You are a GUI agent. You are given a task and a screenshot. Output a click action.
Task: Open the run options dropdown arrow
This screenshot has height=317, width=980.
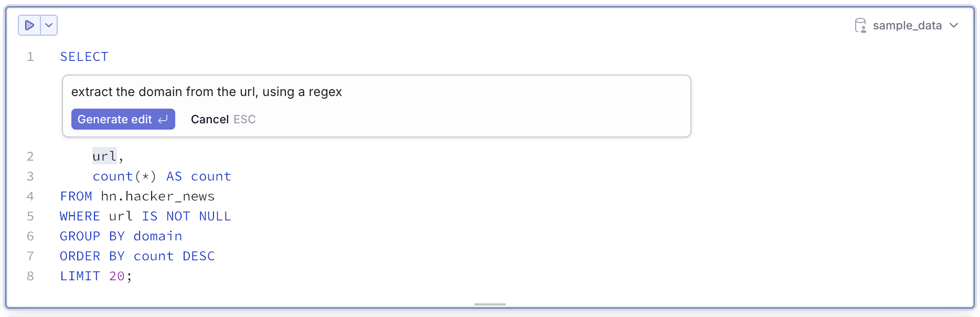click(49, 25)
